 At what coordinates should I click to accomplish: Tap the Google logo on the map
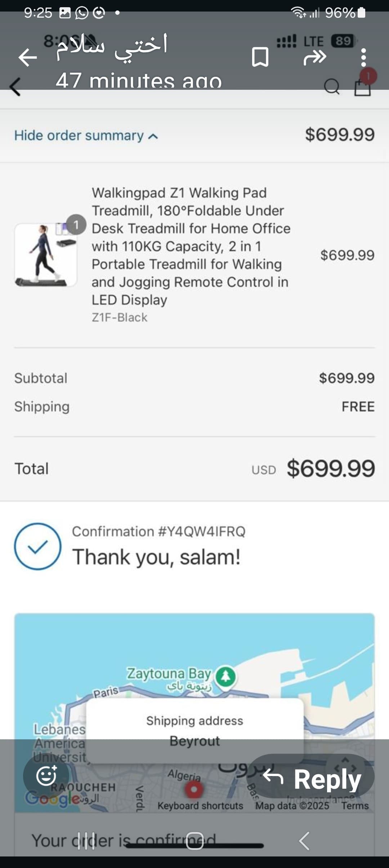52,798
